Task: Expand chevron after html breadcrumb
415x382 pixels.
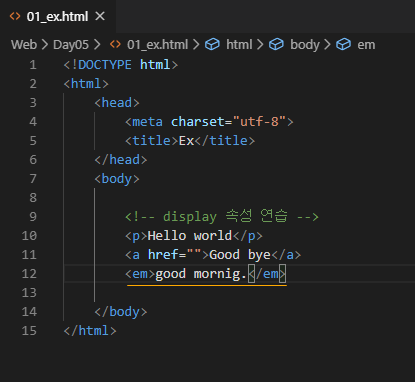Action: pyautogui.click(x=260, y=45)
